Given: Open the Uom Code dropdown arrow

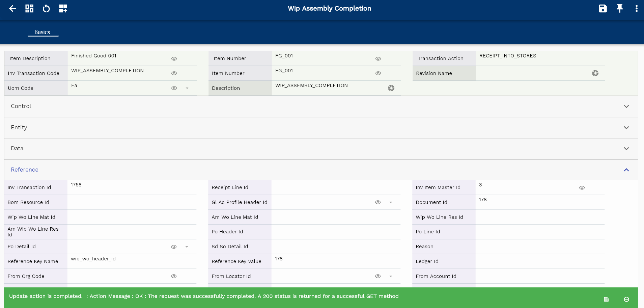Looking at the screenshot, I should click(x=187, y=88).
